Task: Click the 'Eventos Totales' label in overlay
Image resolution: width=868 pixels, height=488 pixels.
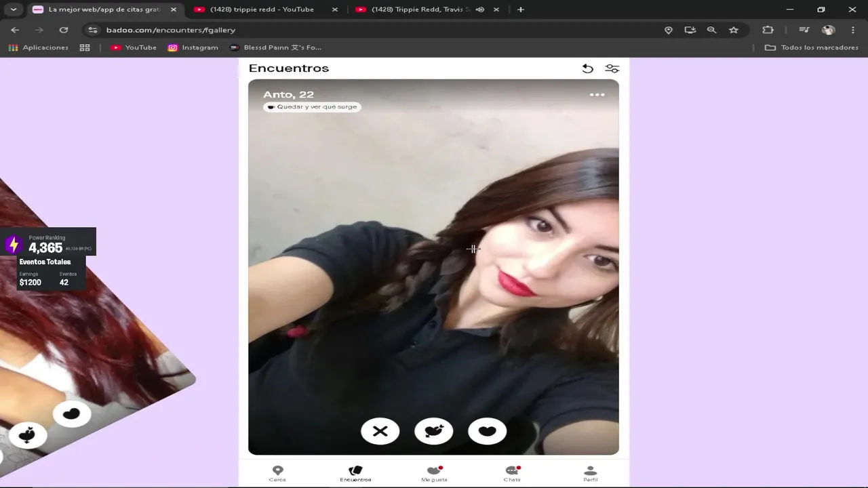Action: pos(45,262)
